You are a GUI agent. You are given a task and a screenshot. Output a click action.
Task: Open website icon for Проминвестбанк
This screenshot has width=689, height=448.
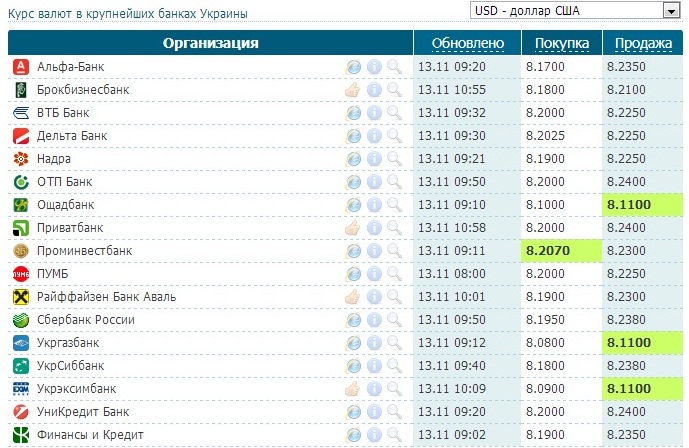pyautogui.click(x=353, y=251)
